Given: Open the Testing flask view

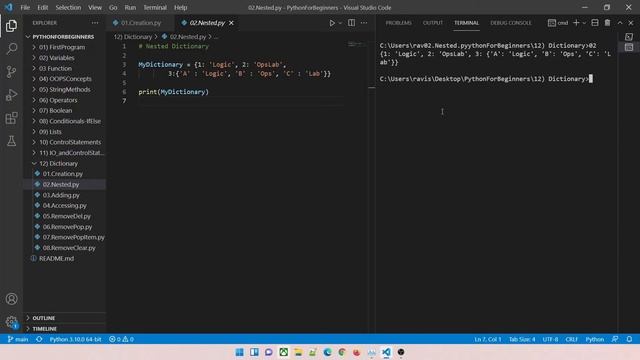Looking at the screenshot, I should click(x=11, y=141).
